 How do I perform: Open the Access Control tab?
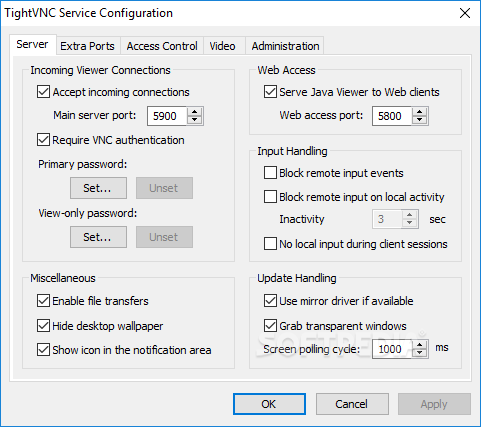[x=162, y=46]
